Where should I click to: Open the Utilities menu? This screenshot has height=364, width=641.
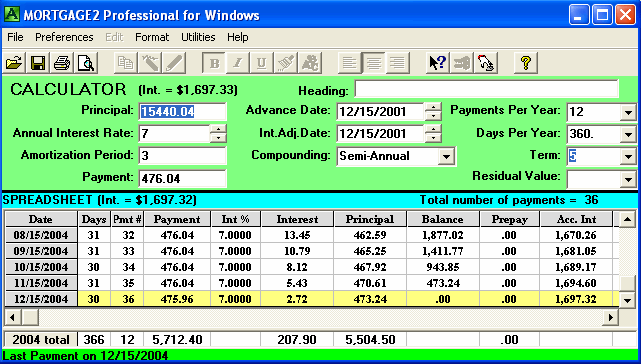(198, 37)
